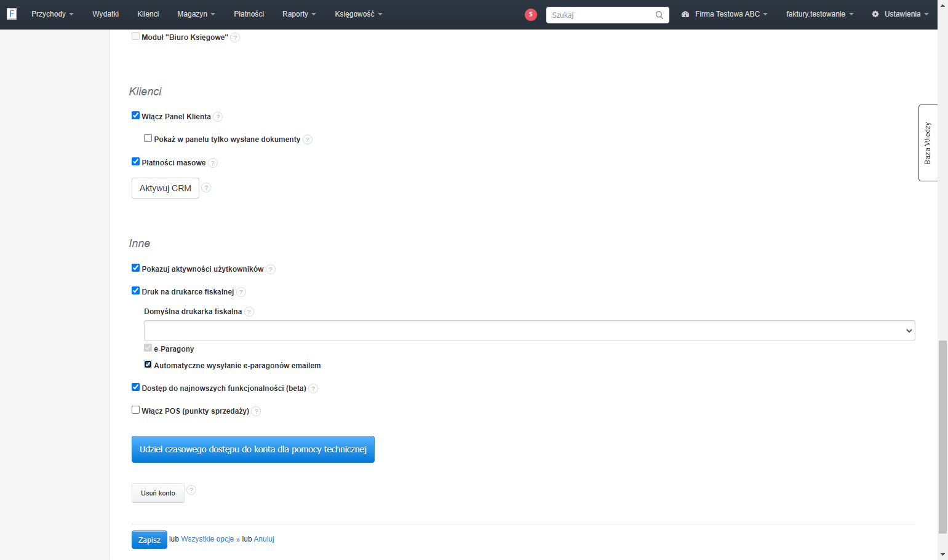Show help for Druk na drukarce fiskalnej
948x560 pixels.
pyautogui.click(x=241, y=292)
